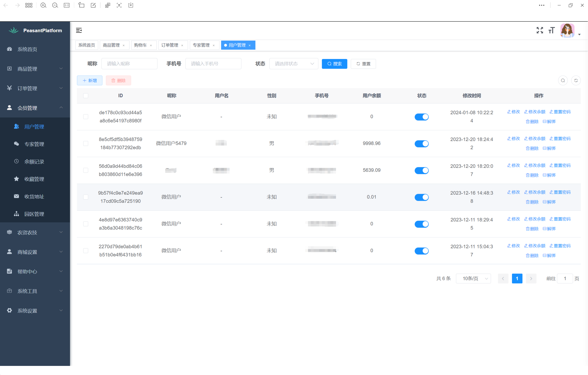Open 收货地址 in the sidebar
This screenshot has width=588, height=375.
tap(35, 196)
